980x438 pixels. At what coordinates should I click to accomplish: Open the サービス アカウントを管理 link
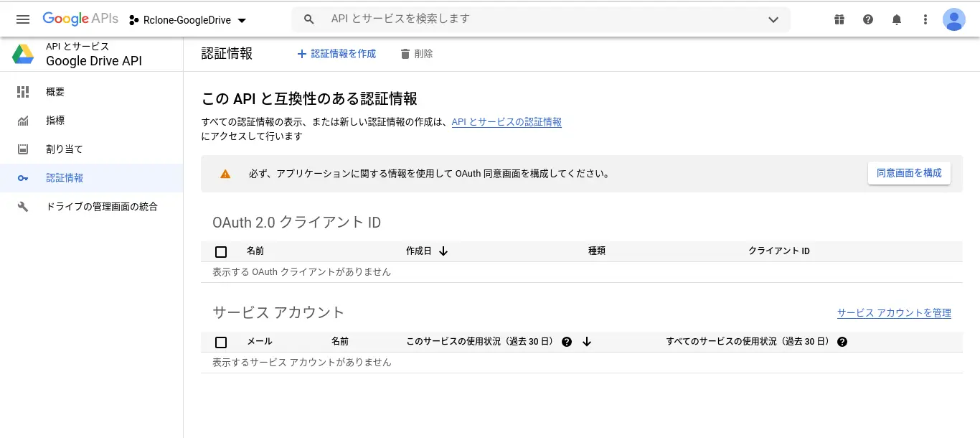[x=894, y=313]
